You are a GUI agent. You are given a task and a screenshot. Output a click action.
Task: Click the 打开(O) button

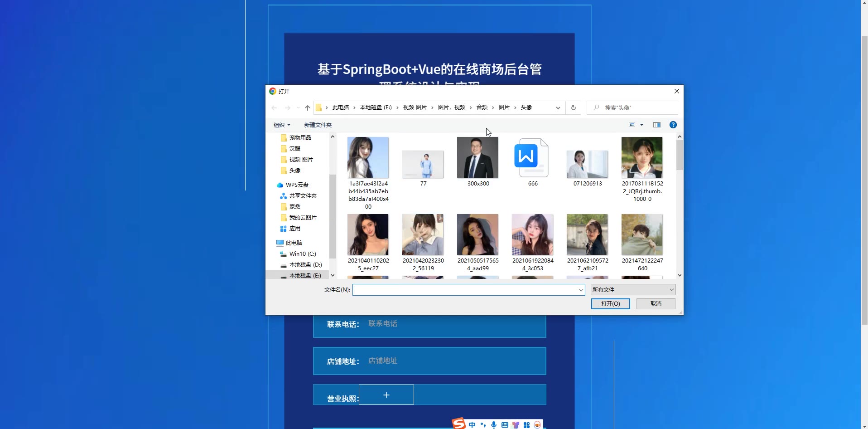click(610, 304)
